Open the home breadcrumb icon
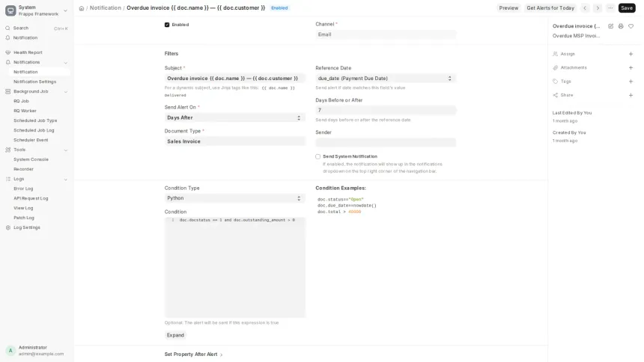Viewport: 644px width, 362px height. pos(82,8)
